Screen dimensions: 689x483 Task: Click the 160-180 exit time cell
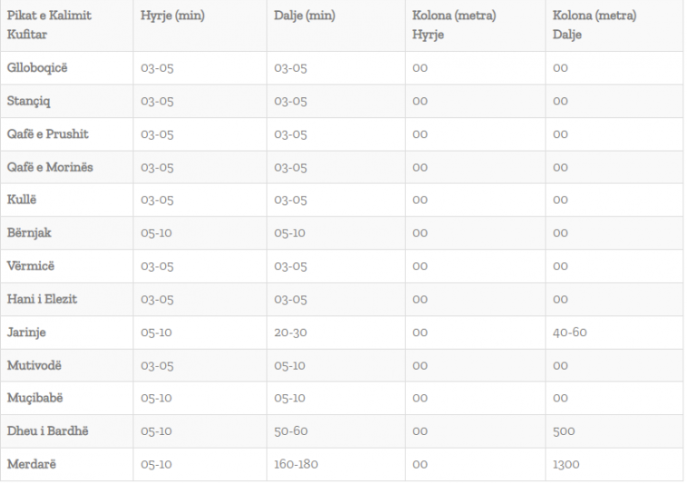[x=296, y=464]
